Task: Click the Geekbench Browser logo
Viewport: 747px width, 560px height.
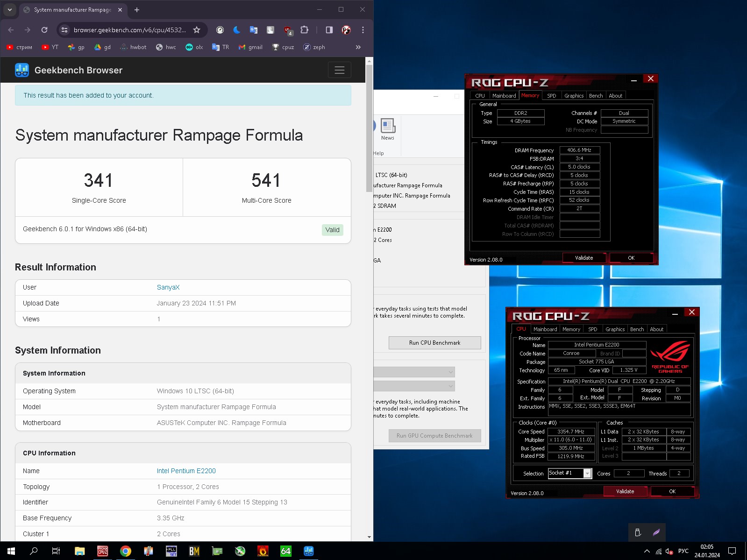Action: (69, 70)
